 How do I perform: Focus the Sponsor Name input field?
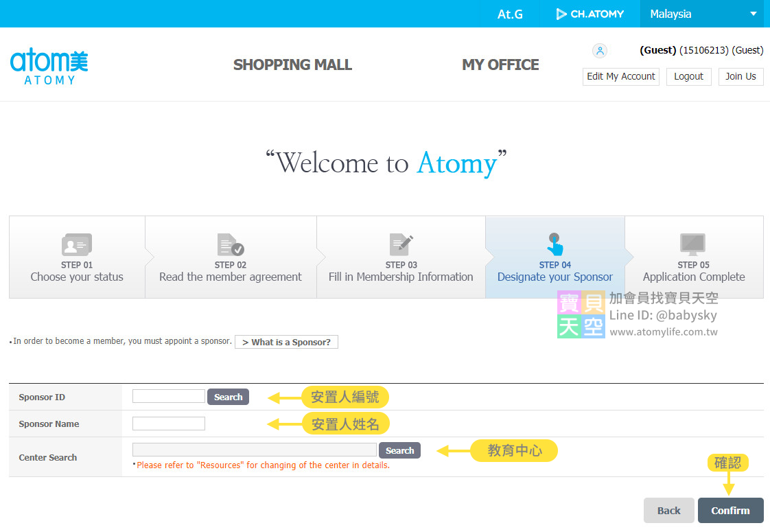[x=168, y=424]
